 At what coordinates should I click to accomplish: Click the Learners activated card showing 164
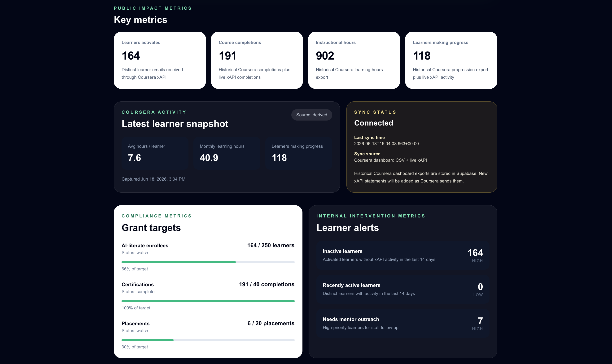pos(160,60)
